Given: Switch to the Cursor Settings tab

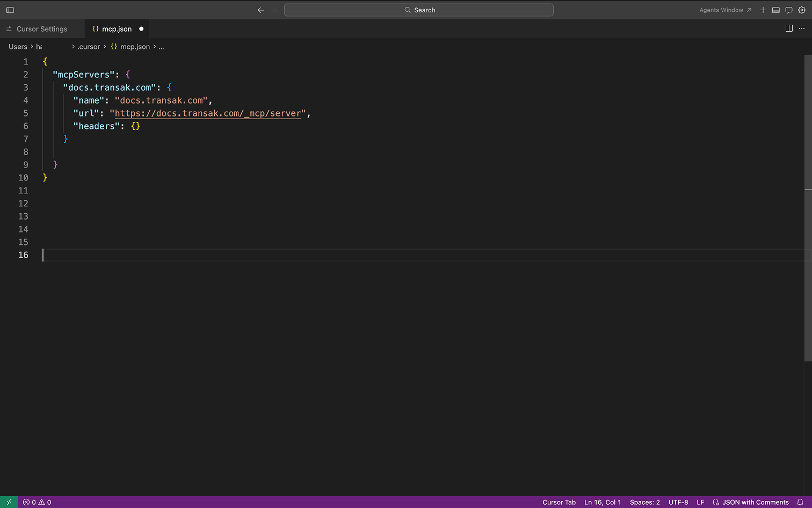Looking at the screenshot, I should pos(42,29).
